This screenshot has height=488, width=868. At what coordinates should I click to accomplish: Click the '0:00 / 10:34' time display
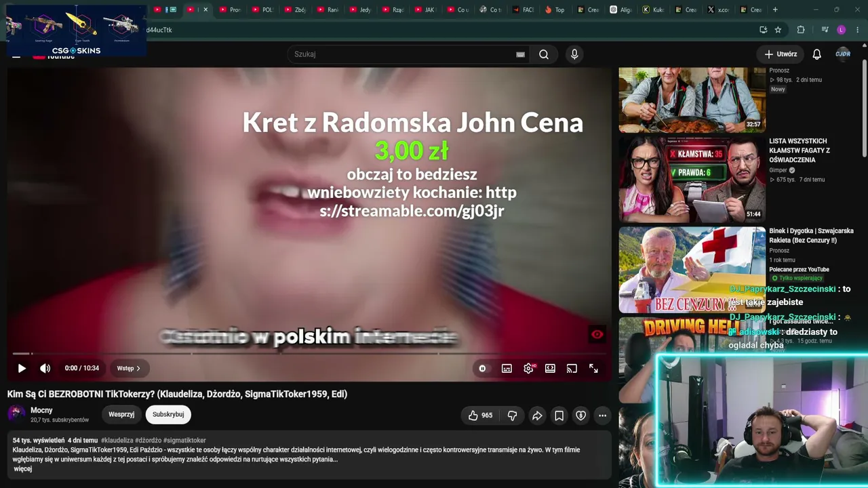[x=82, y=369]
